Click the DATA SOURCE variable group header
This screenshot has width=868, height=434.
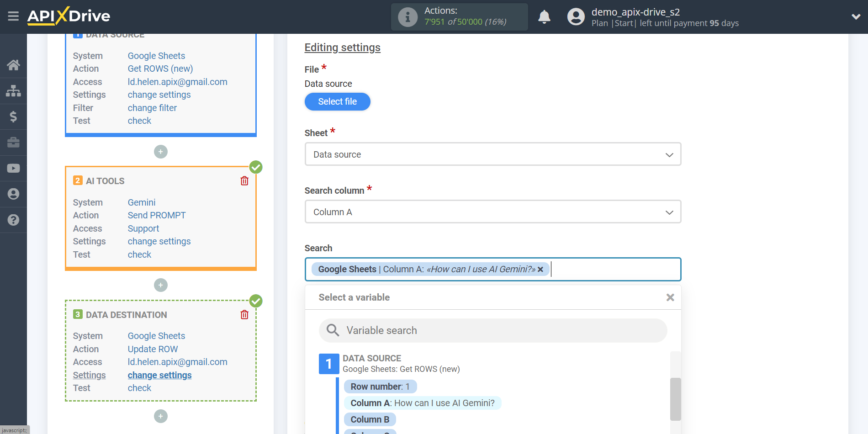(372, 358)
